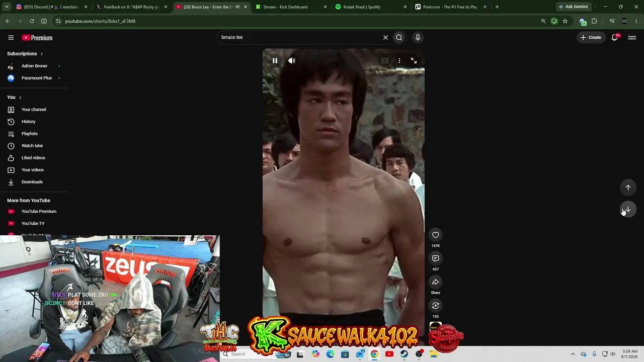Open Microsoft Edge from the taskbar
The image size is (644, 362).
(x=330, y=354)
